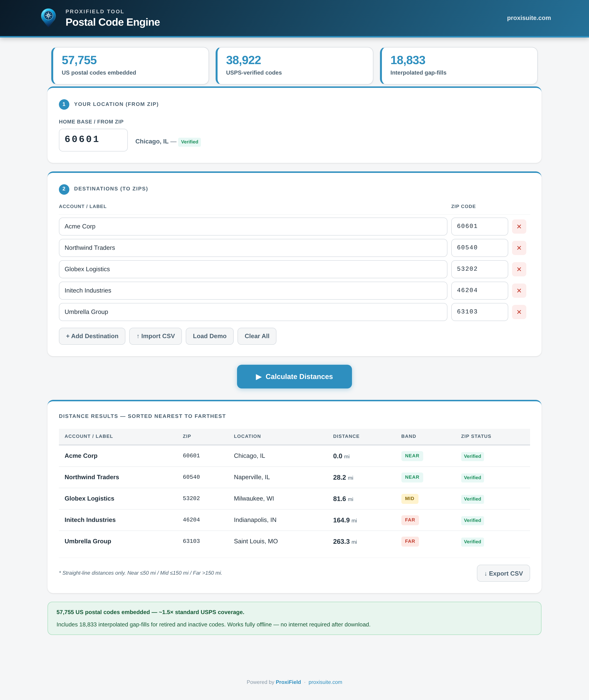Delete the Initech Industries destination row
This screenshot has width=589, height=700.
click(x=519, y=291)
